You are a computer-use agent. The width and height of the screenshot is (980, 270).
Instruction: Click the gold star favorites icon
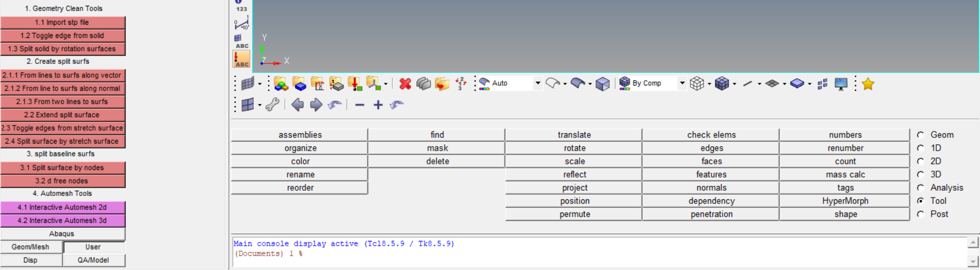[868, 83]
